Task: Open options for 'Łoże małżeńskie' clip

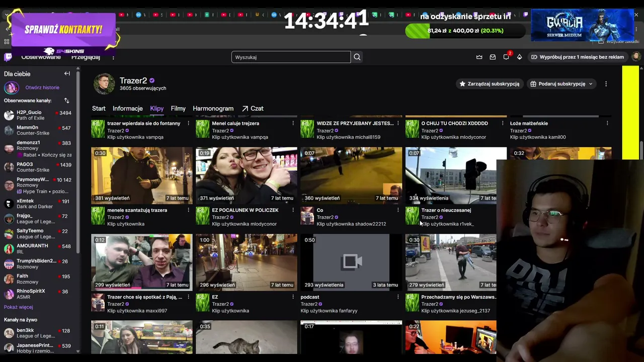Action: click(607, 123)
